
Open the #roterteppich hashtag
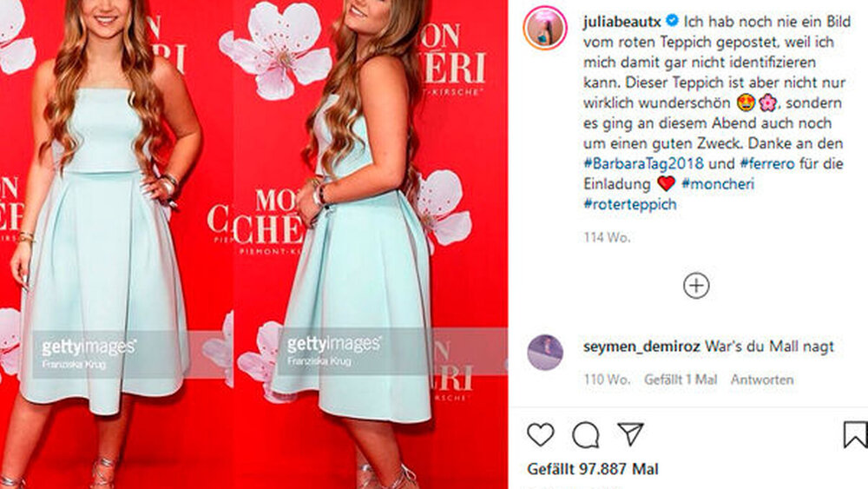pyautogui.click(x=630, y=204)
